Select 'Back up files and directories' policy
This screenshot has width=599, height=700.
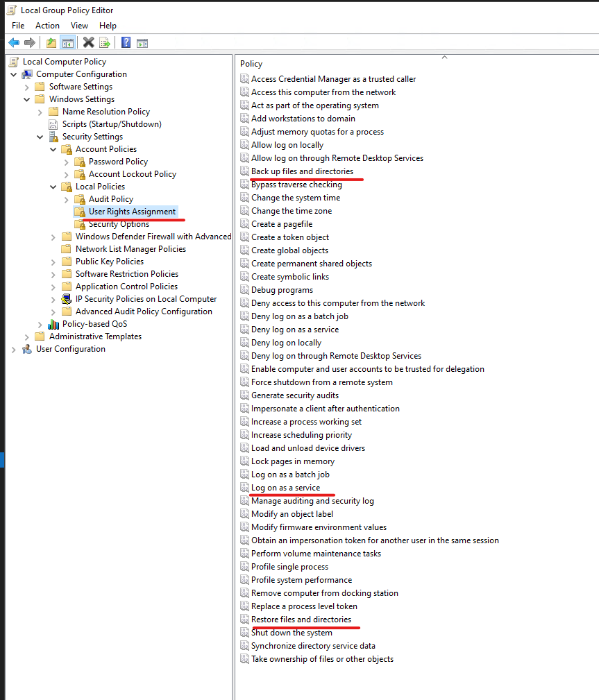click(x=302, y=171)
